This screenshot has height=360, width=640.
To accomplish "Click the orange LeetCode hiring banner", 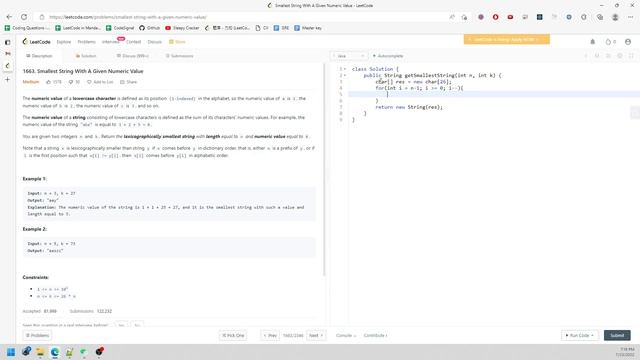I will (507, 39).
